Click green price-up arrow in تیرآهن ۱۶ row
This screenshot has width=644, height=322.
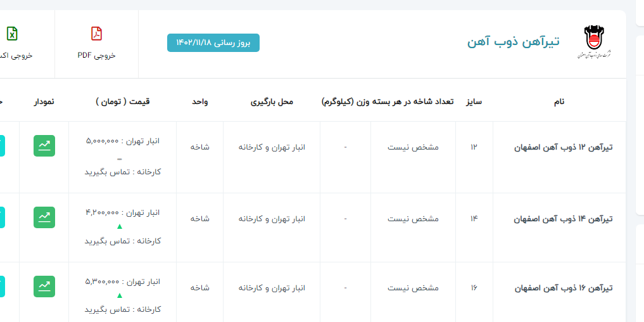(120, 295)
